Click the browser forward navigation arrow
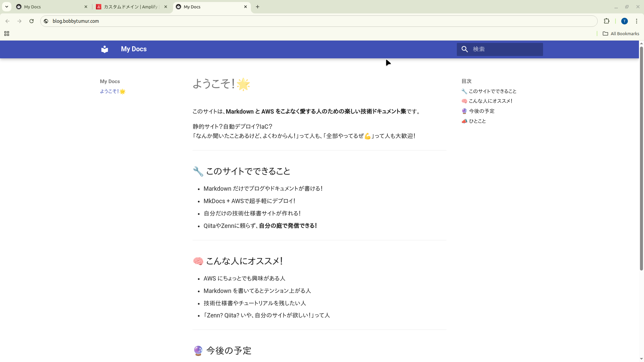Viewport: 644px width, 362px height. pos(19,21)
